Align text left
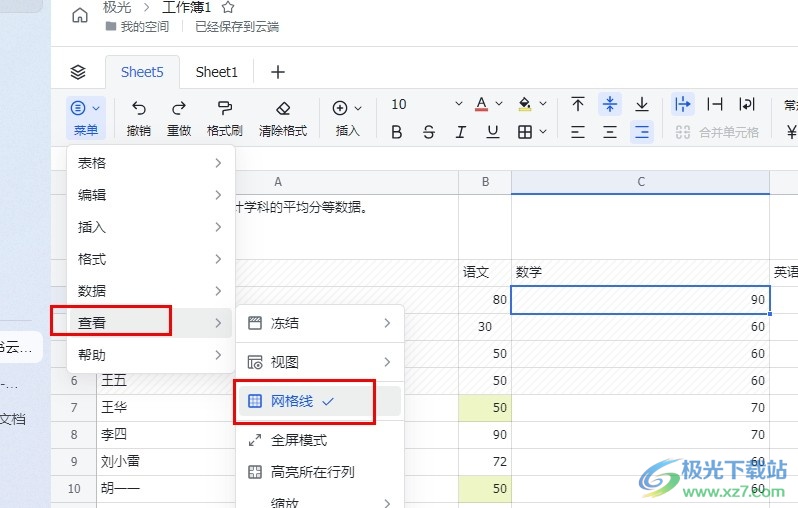798x508 pixels. click(578, 132)
